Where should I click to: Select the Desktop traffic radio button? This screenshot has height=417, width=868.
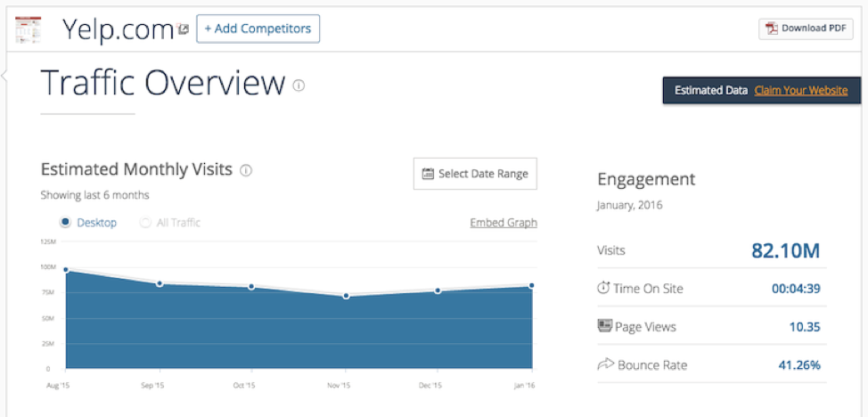(65, 223)
